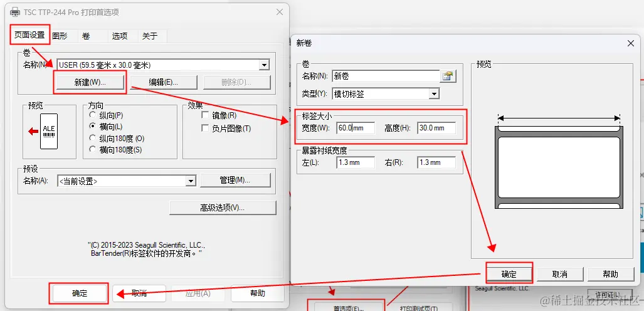Confirm the 新卷 dialog with 确定
This screenshot has height=311, width=644.
[x=509, y=274]
